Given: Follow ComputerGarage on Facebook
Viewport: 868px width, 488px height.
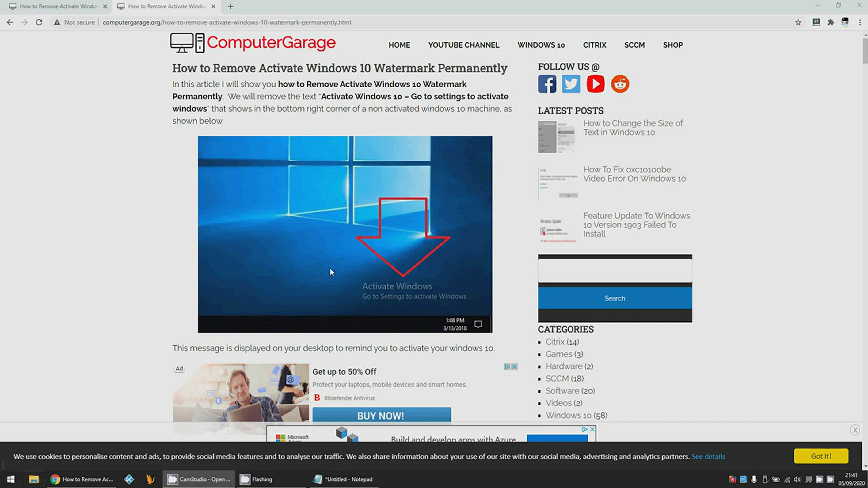Looking at the screenshot, I should pos(547,84).
